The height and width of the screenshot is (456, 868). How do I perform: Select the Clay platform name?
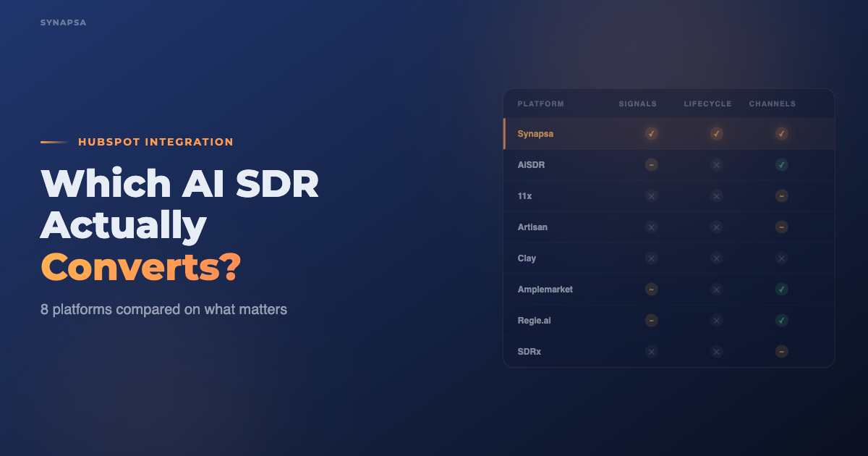click(527, 258)
